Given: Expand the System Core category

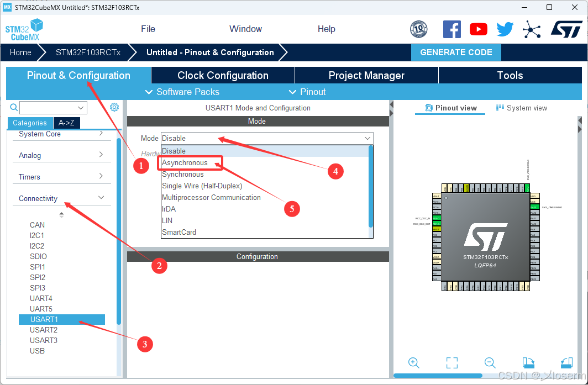Looking at the screenshot, I should [x=62, y=134].
